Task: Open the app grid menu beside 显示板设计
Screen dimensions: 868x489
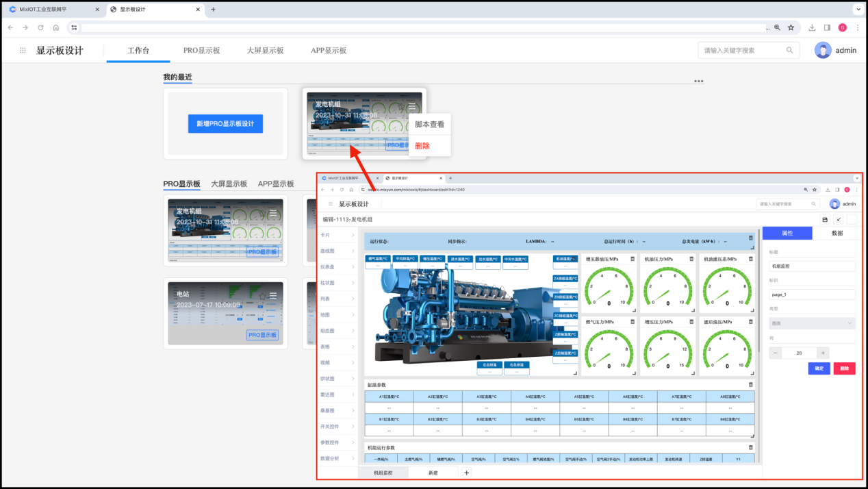Action: (23, 51)
